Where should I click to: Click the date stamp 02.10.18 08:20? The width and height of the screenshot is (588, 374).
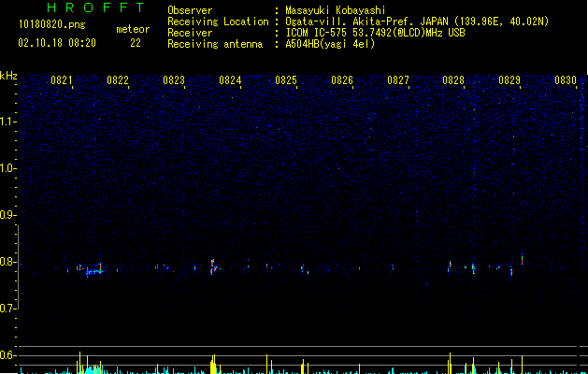point(57,43)
